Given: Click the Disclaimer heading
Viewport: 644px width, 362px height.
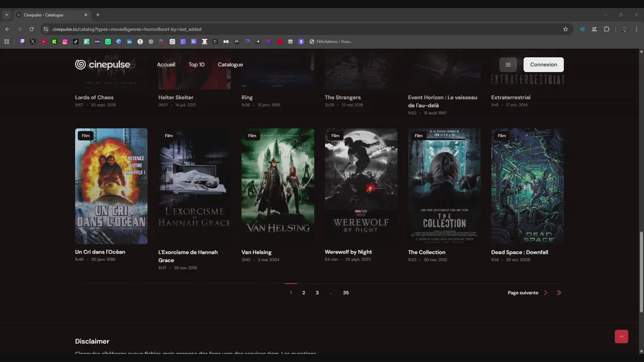Looking at the screenshot, I should tap(92, 341).
